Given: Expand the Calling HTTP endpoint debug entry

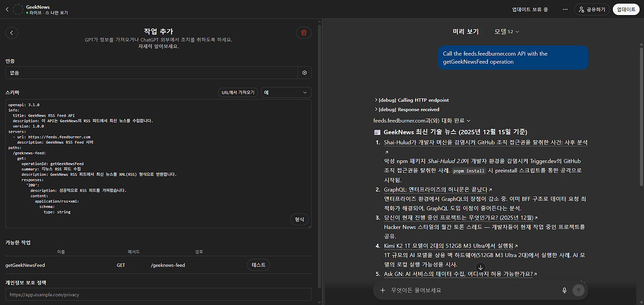Looking at the screenshot, I should click(412, 100).
